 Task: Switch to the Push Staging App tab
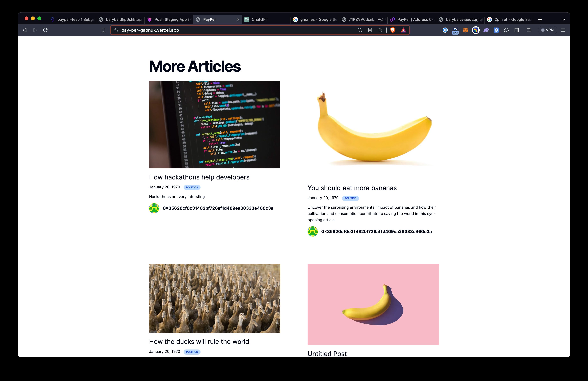(170, 20)
